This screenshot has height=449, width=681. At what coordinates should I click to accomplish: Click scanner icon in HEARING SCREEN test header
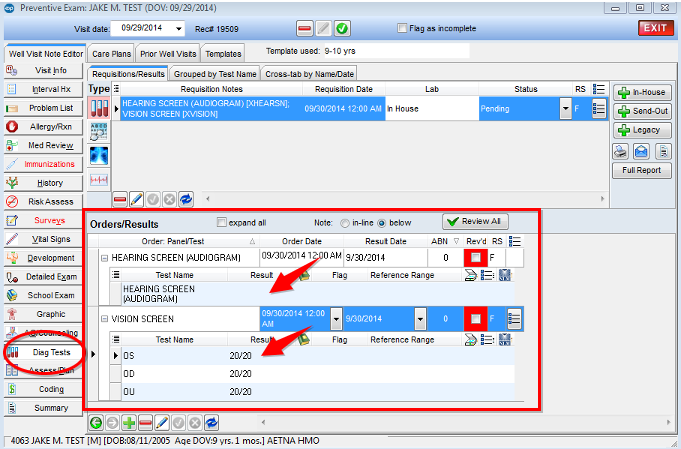tap(470, 275)
